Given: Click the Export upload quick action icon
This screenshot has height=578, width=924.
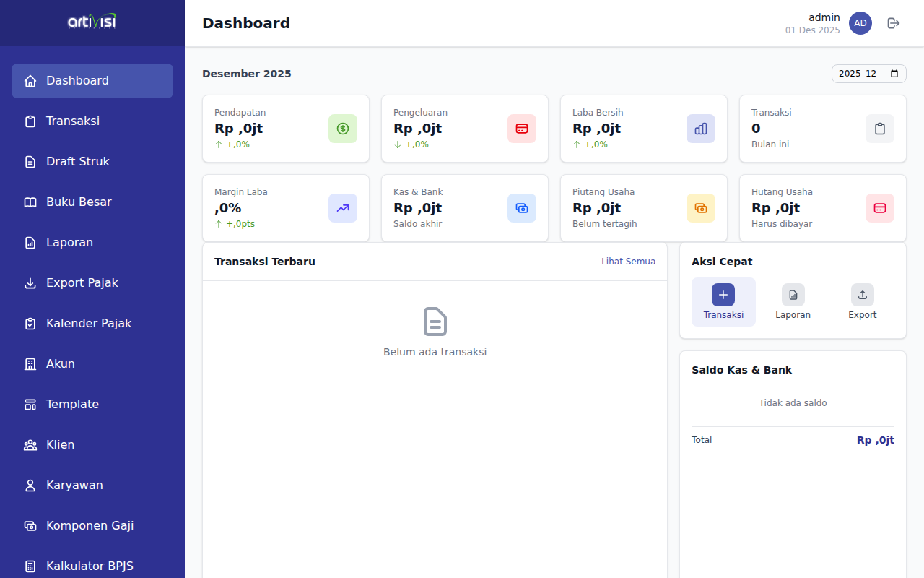Looking at the screenshot, I should click(862, 295).
